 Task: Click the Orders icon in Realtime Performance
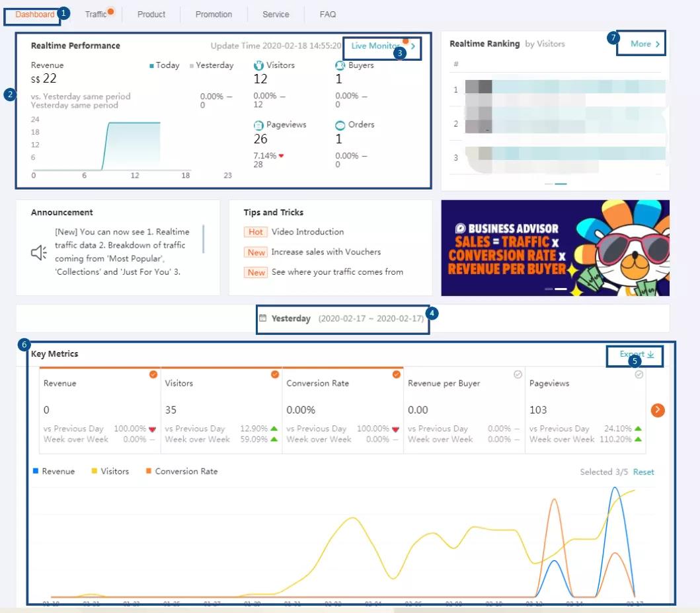click(x=340, y=126)
